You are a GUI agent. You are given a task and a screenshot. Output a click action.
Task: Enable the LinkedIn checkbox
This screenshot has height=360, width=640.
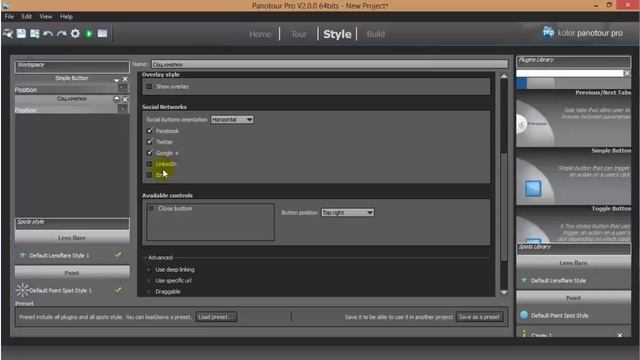[x=149, y=164]
